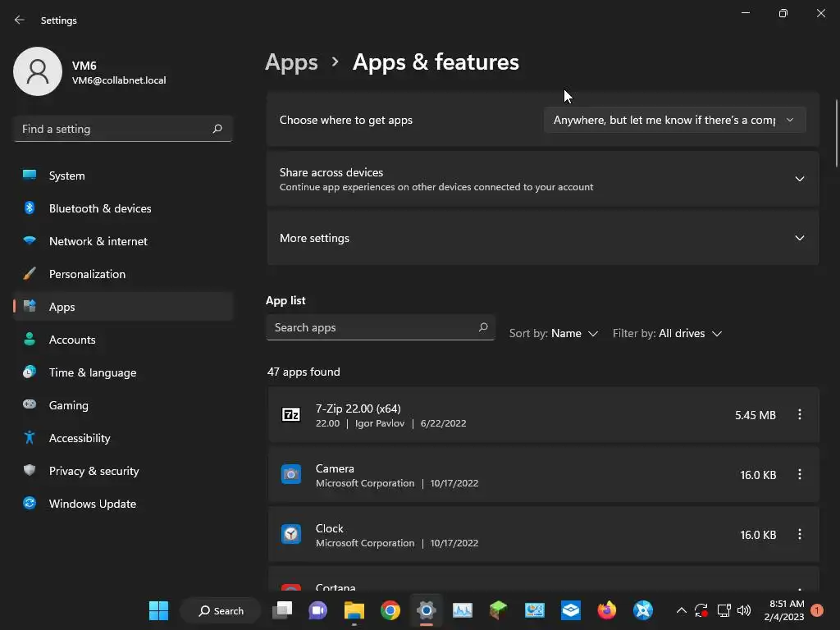Open Privacy & security settings
The image size is (840, 630).
[x=123, y=471]
